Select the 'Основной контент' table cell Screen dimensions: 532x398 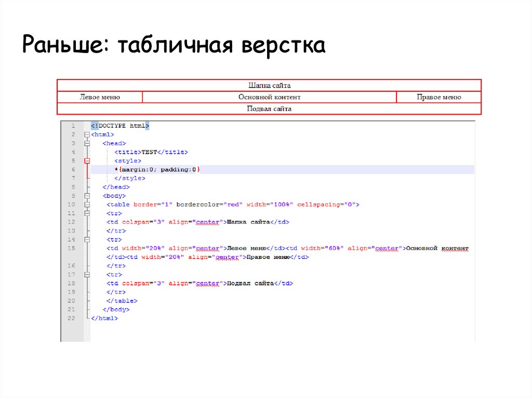[x=269, y=97]
